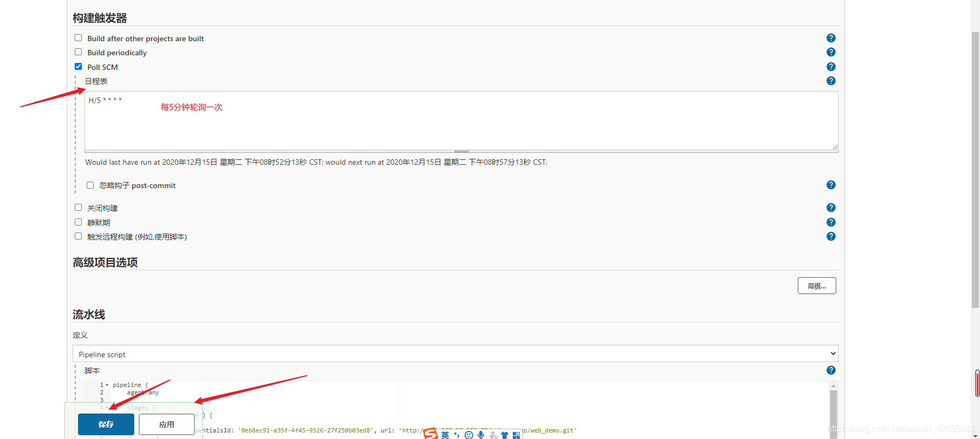
Task: Click the 'agent any' code line
Action: coord(143,392)
